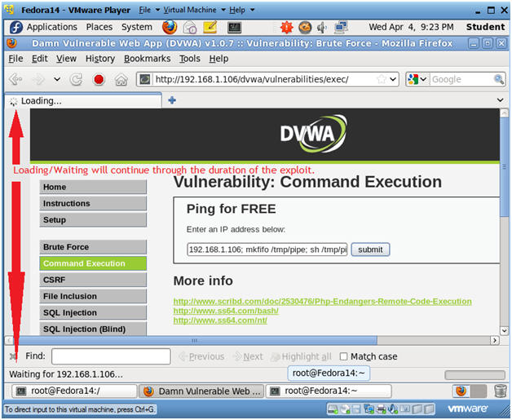Screen dimensions: 512x420
Task: Open the Firefox Help menu
Action: [218, 59]
